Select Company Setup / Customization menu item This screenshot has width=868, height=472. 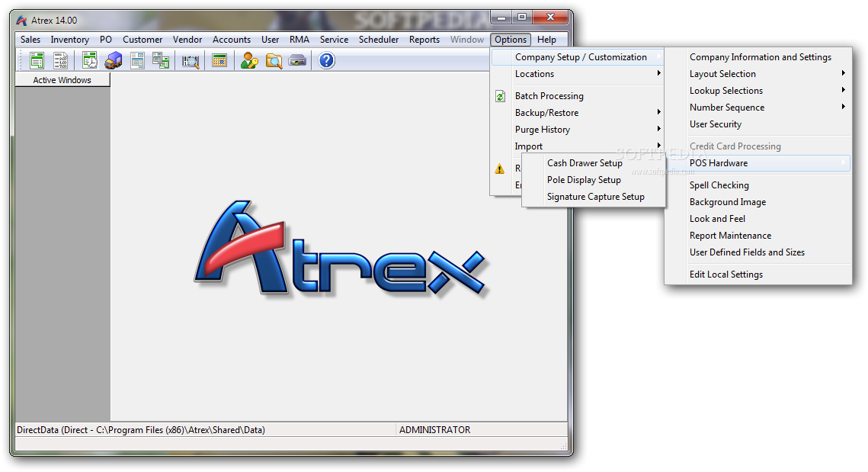(578, 57)
